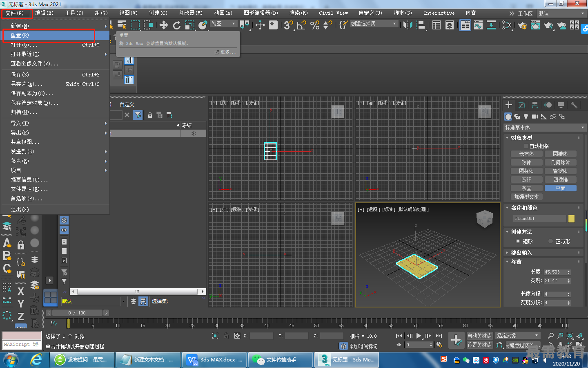Open Render Setup teapot icon

522,25
